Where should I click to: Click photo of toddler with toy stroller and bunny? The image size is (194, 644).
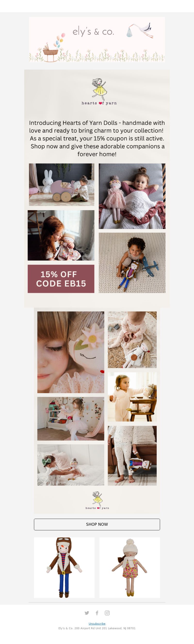click(62, 184)
